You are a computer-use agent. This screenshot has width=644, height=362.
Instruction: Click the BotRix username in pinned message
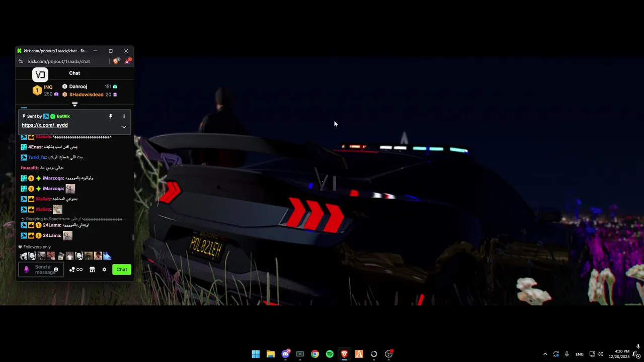click(63, 116)
